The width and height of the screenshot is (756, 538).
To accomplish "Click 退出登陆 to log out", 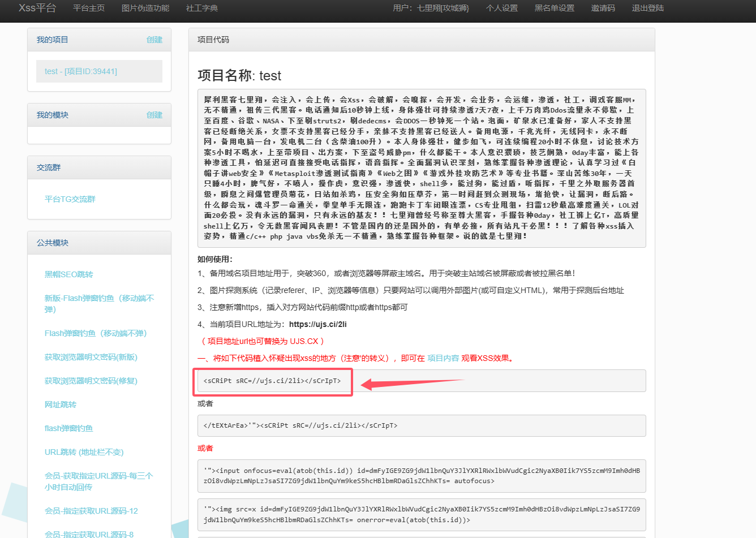I will [x=648, y=8].
